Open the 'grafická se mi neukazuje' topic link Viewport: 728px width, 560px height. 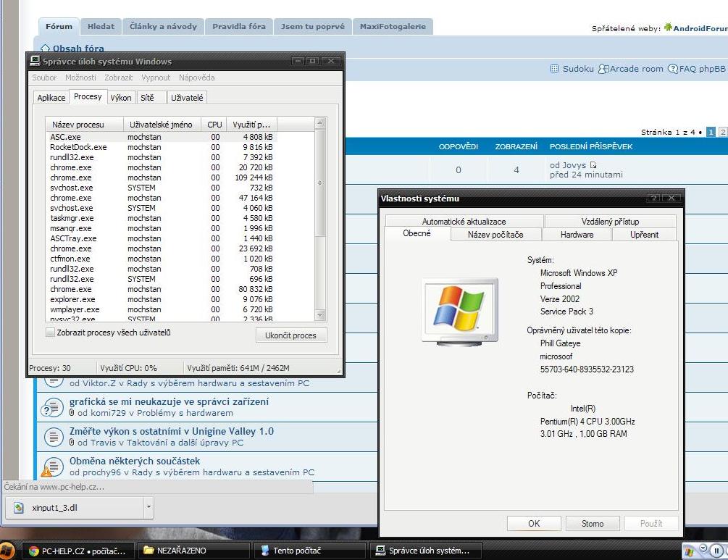pos(169,401)
